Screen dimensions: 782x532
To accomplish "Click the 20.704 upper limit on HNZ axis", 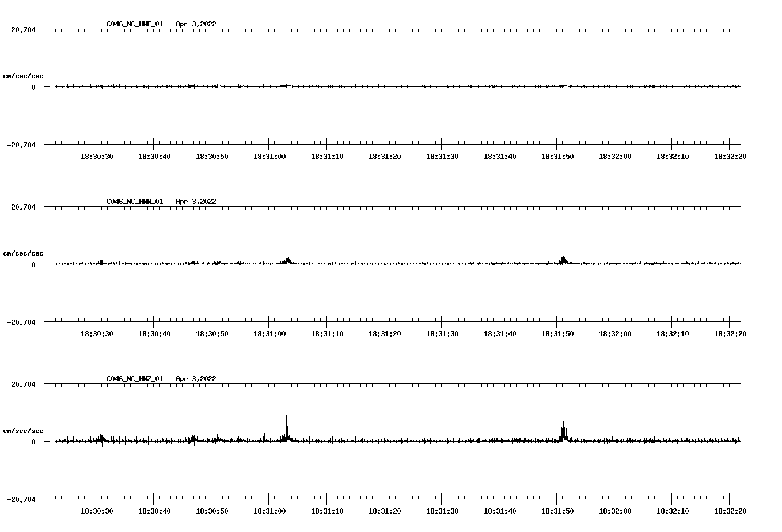I will coord(23,384).
